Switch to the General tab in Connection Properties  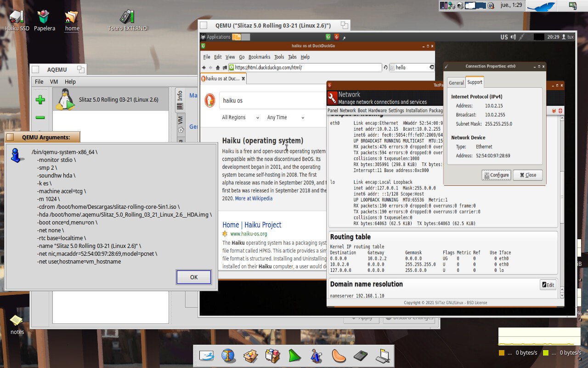click(456, 83)
